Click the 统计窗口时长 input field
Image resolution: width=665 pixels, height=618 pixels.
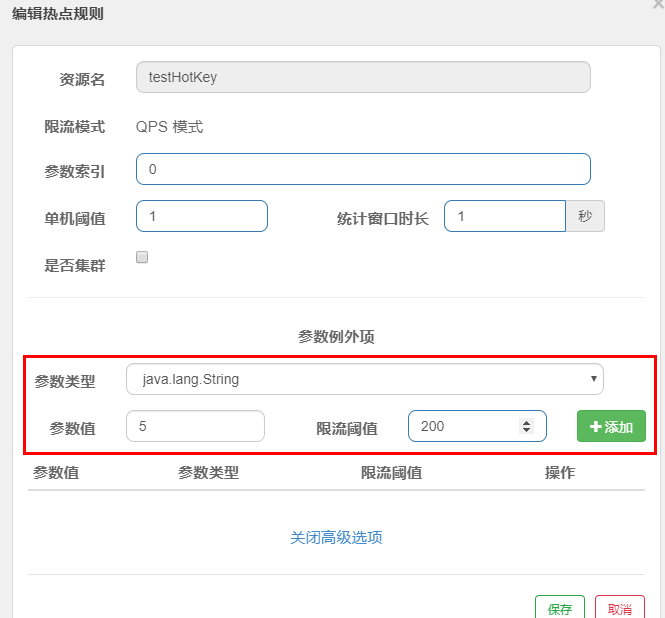[505, 216]
